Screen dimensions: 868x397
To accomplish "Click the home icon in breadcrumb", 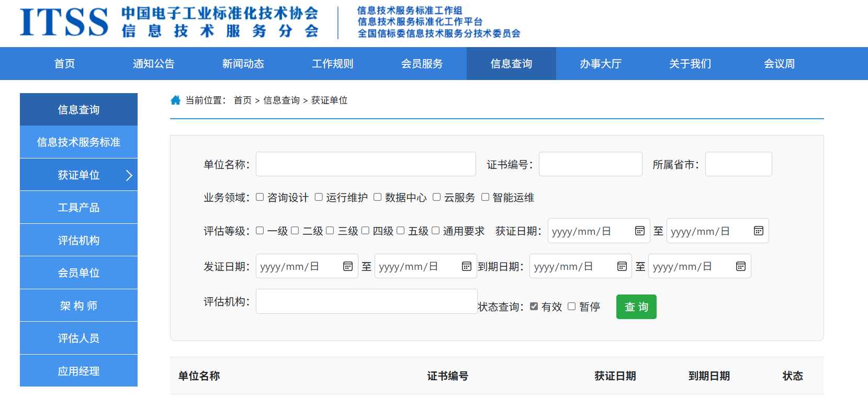I will point(175,100).
